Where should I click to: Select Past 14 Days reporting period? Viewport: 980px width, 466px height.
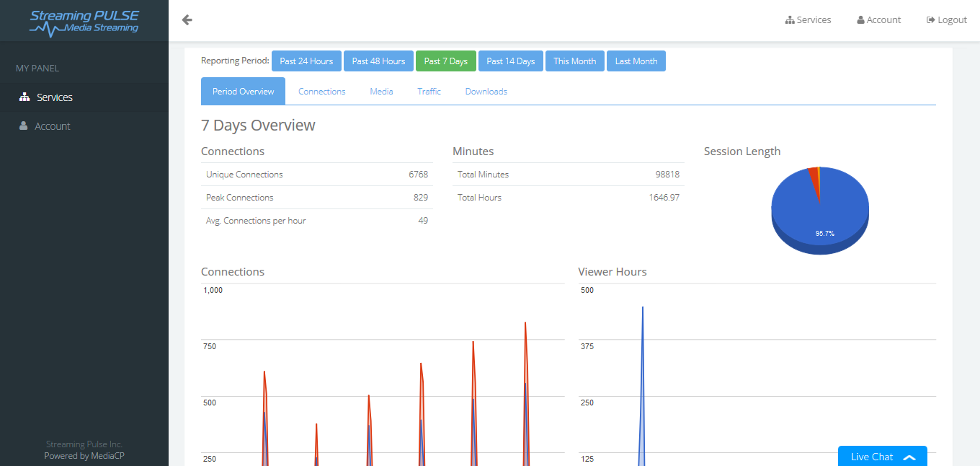510,61
